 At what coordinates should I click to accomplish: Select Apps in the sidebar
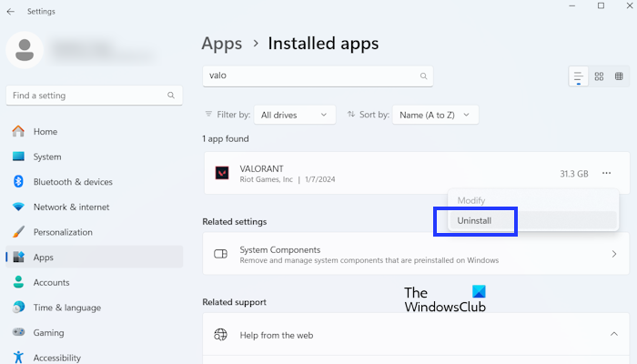click(x=95, y=257)
